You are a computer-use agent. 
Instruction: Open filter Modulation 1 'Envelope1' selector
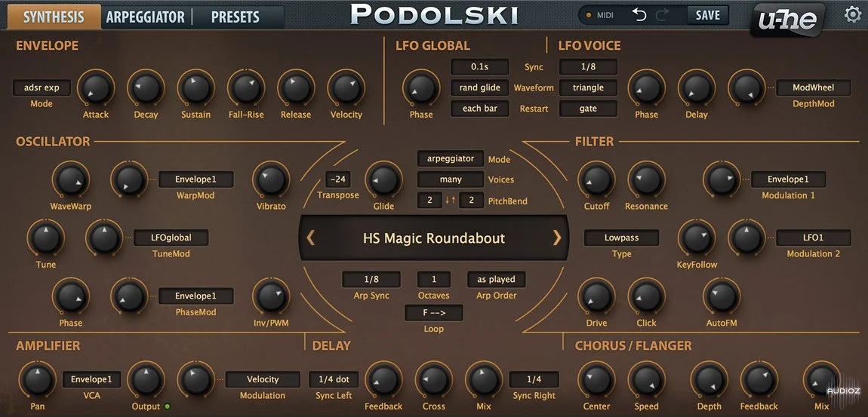click(x=788, y=179)
